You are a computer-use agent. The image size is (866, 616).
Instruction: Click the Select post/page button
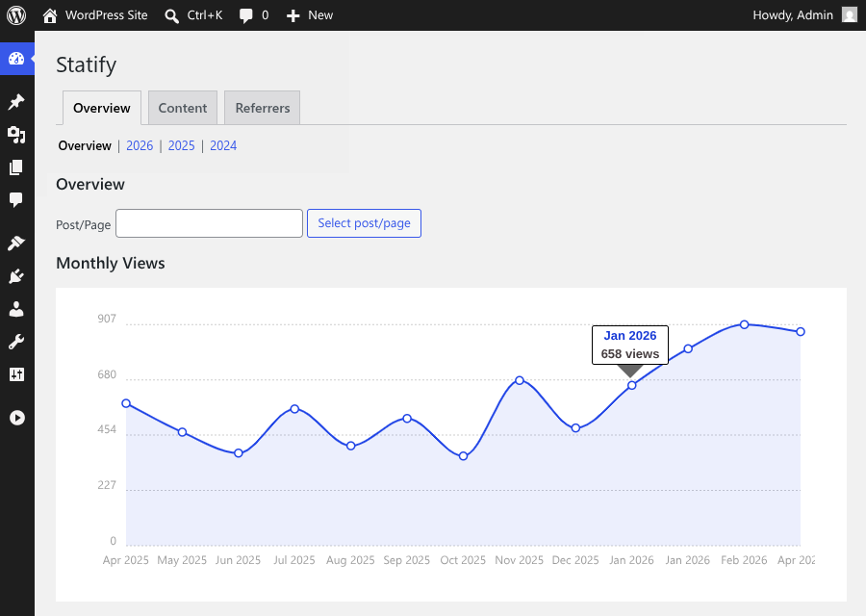point(364,223)
